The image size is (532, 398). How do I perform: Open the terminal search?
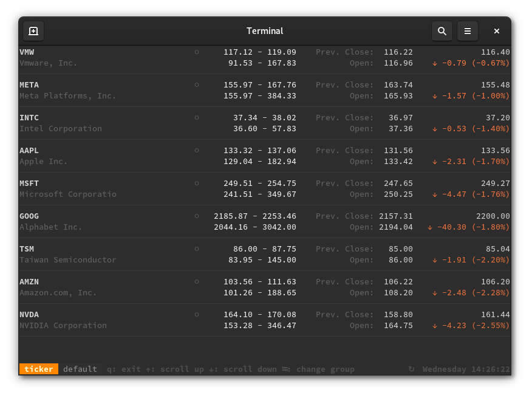tap(442, 31)
